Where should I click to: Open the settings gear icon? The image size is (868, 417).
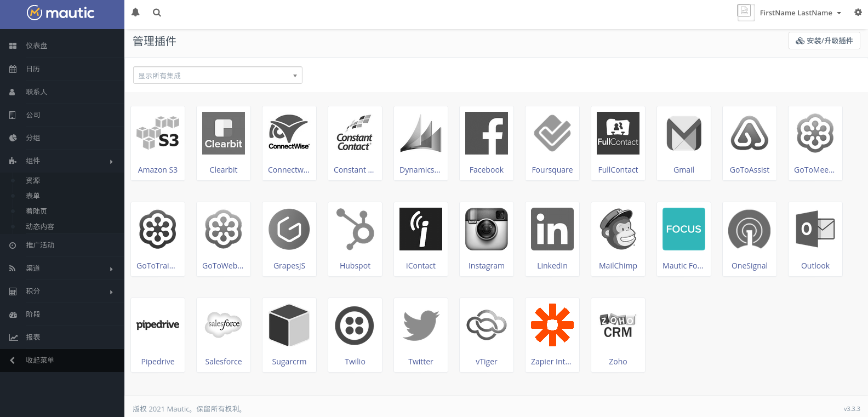pyautogui.click(x=858, y=13)
